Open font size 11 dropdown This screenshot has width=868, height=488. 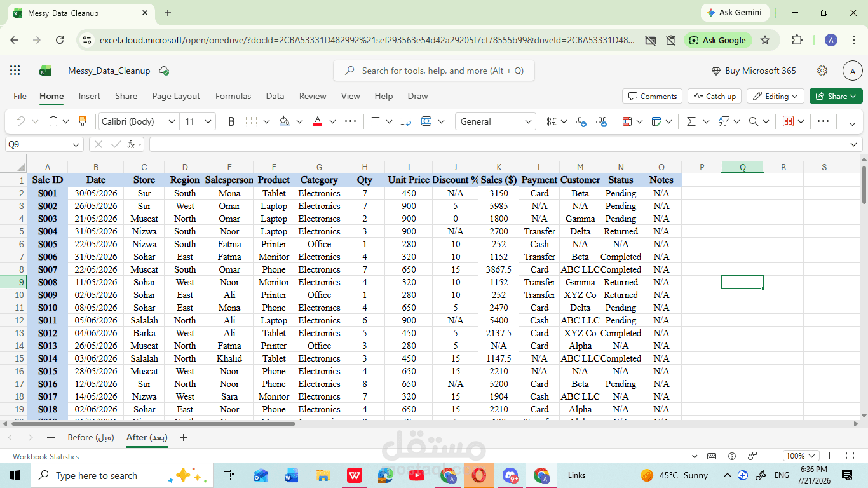[x=209, y=121]
